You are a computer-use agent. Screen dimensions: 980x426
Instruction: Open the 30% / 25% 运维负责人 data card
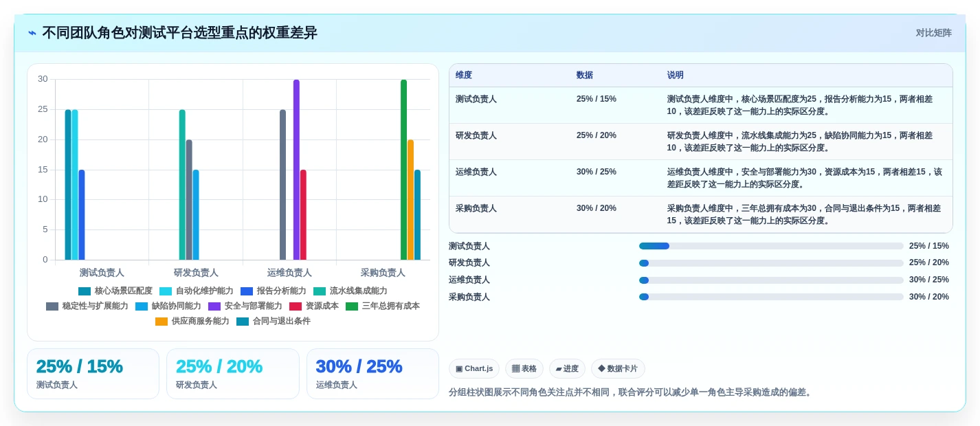pyautogui.click(x=372, y=374)
